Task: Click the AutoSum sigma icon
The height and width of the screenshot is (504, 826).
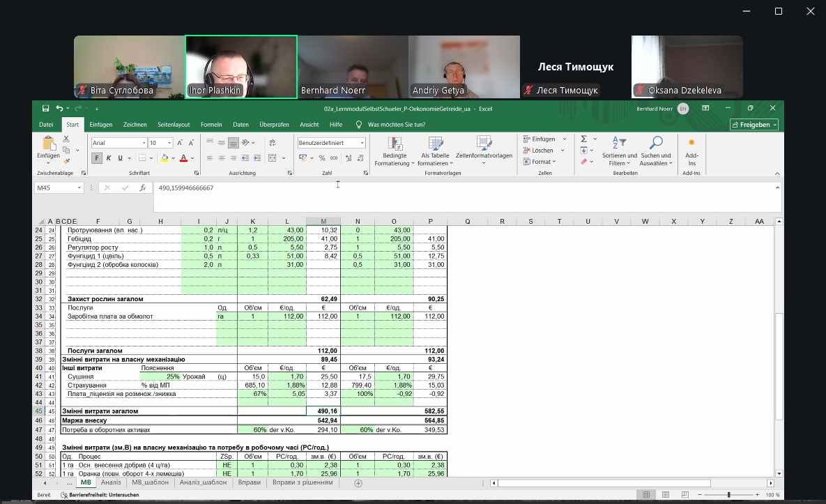Action: (584, 139)
